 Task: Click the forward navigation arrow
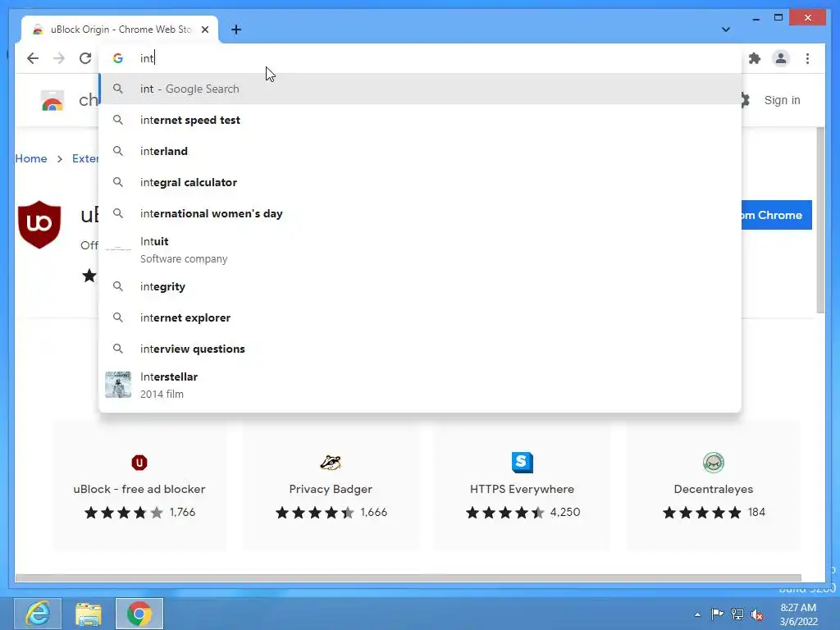pos(59,58)
